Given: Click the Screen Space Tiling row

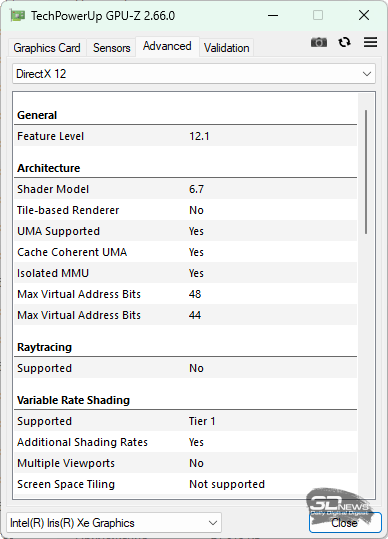Looking at the screenshot, I should tap(186, 484).
